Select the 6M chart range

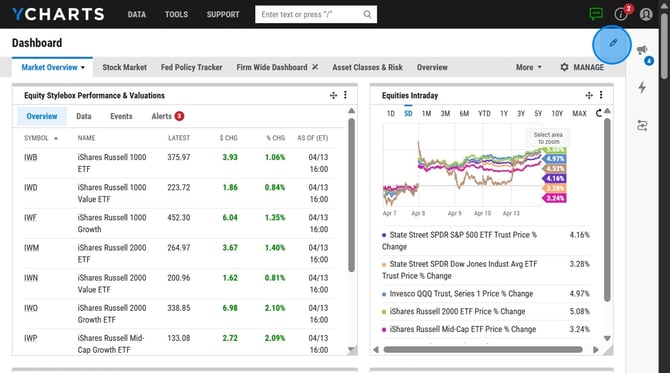click(464, 113)
